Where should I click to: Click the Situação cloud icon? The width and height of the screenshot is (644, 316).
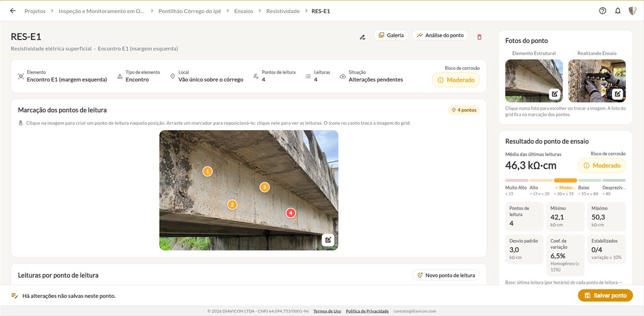coord(343,76)
